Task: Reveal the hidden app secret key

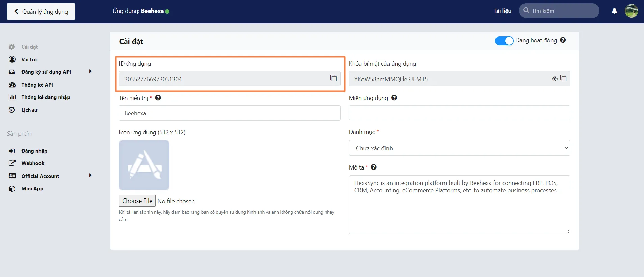Action: 555,79
